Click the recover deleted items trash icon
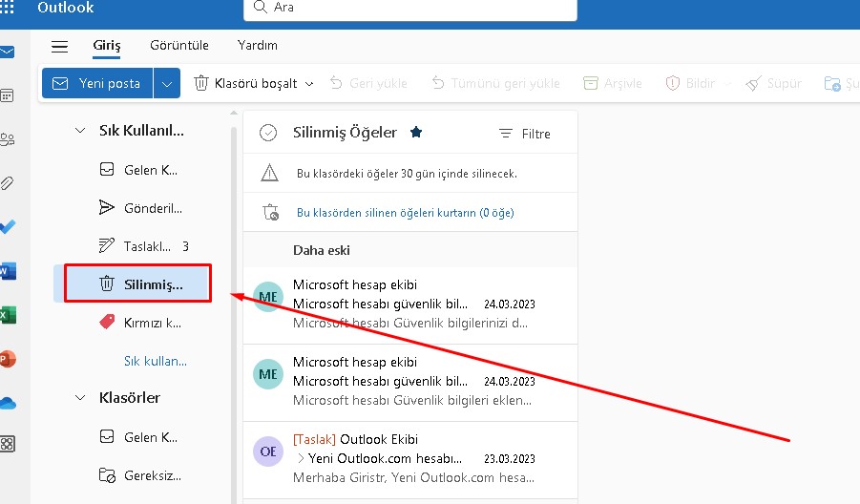This screenshot has height=504, width=860. tap(270, 212)
